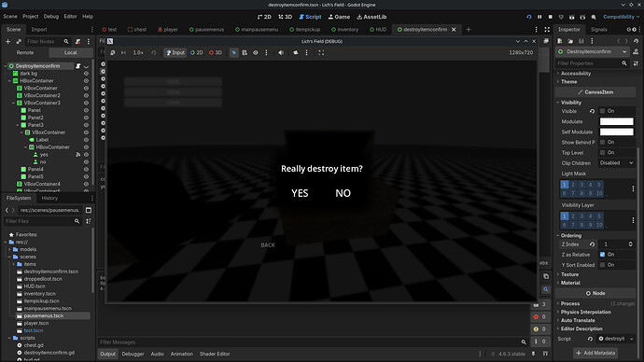The image size is (644, 362).
Task: Open the inventory scene tab
Action: point(345,30)
